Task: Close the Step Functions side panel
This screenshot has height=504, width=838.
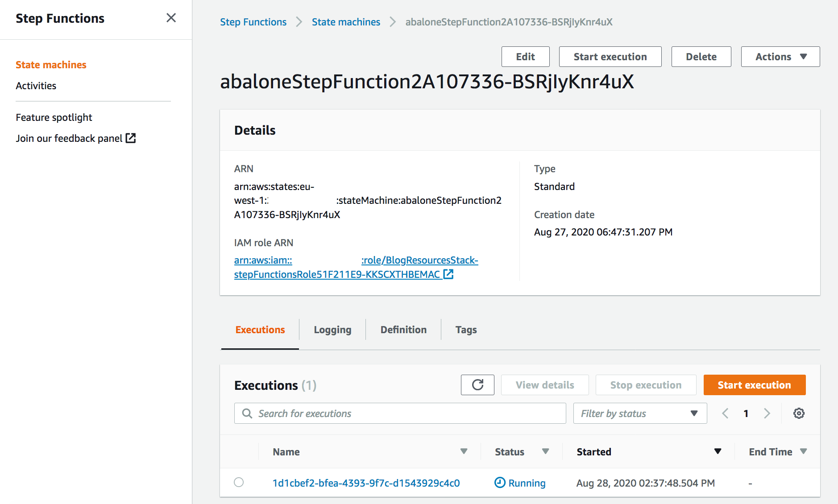Action: click(x=171, y=18)
